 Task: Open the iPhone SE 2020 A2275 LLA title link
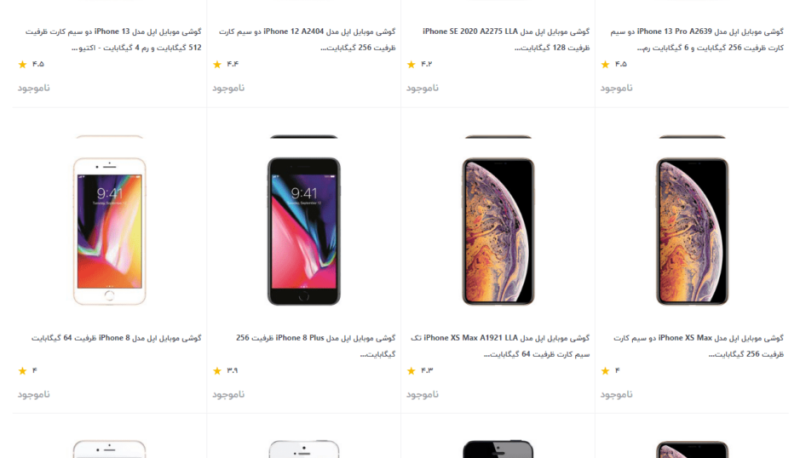[x=506, y=39]
